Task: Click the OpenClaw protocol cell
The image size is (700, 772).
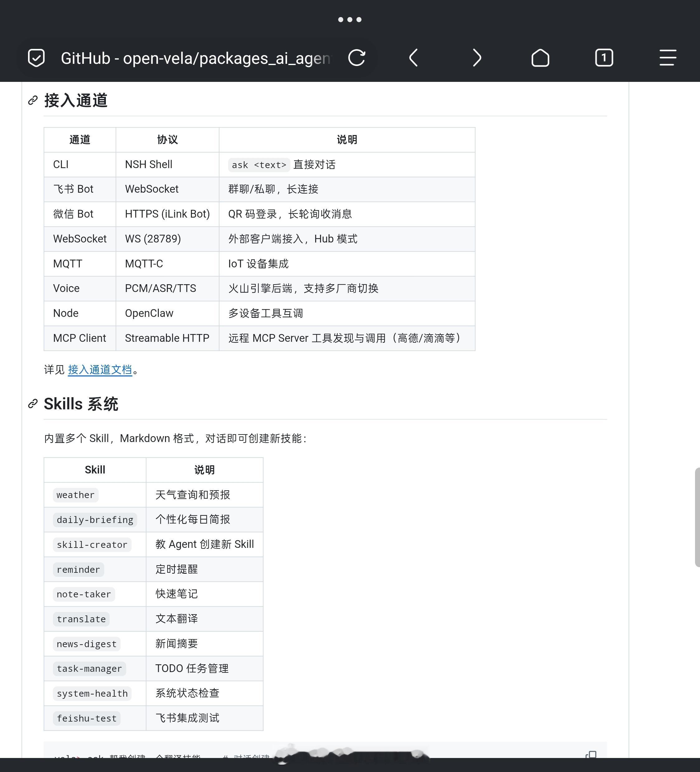Action: click(x=168, y=313)
